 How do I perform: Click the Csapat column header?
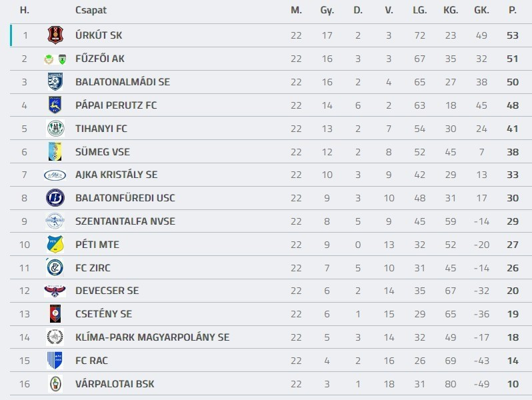[x=91, y=11]
